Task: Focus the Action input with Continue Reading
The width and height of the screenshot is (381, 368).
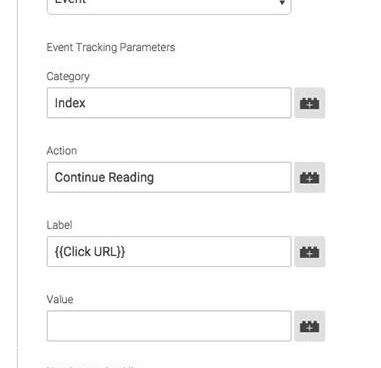Action: pos(169,177)
